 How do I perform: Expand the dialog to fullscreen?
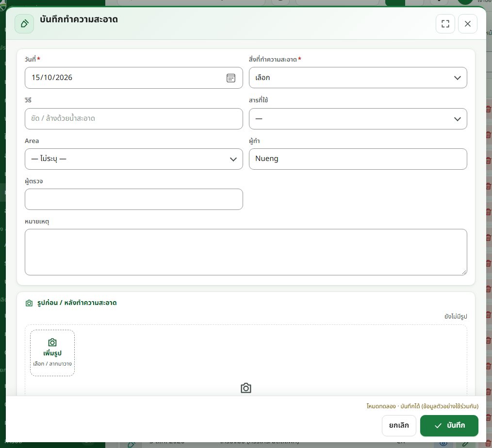445,24
